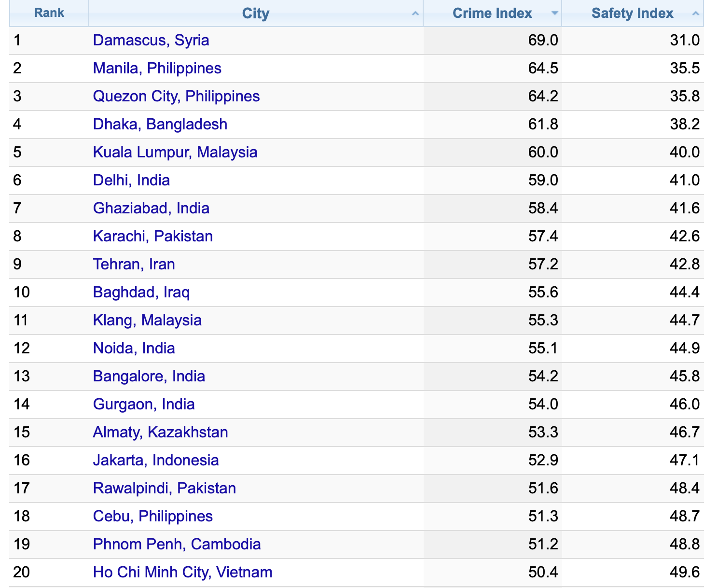Select crime index value 64.5 for Manila
The image size is (718, 588).
click(543, 68)
